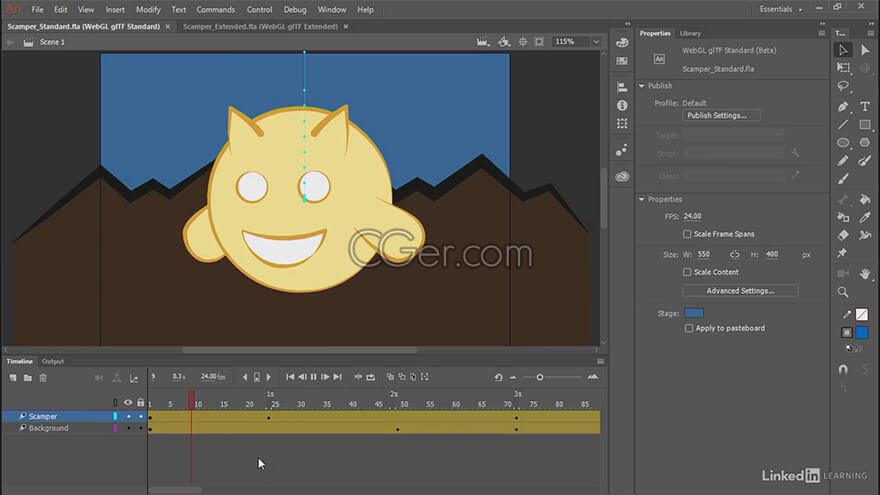Toggle lock dot of Background layer
Image resolution: width=880 pixels, height=495 pixels.
[x=141, y=428]
